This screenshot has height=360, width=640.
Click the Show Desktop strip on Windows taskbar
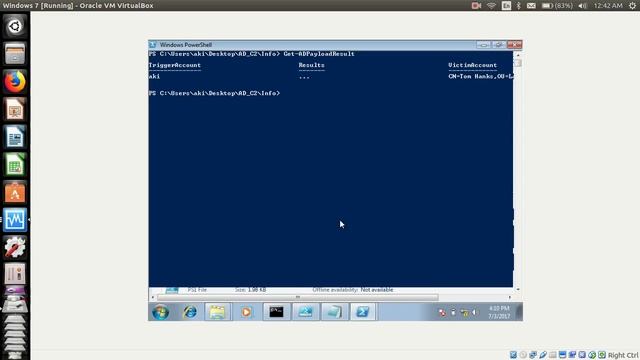519,312
